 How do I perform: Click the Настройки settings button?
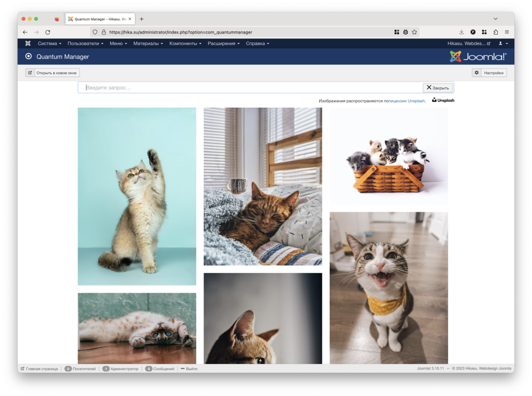489,73
